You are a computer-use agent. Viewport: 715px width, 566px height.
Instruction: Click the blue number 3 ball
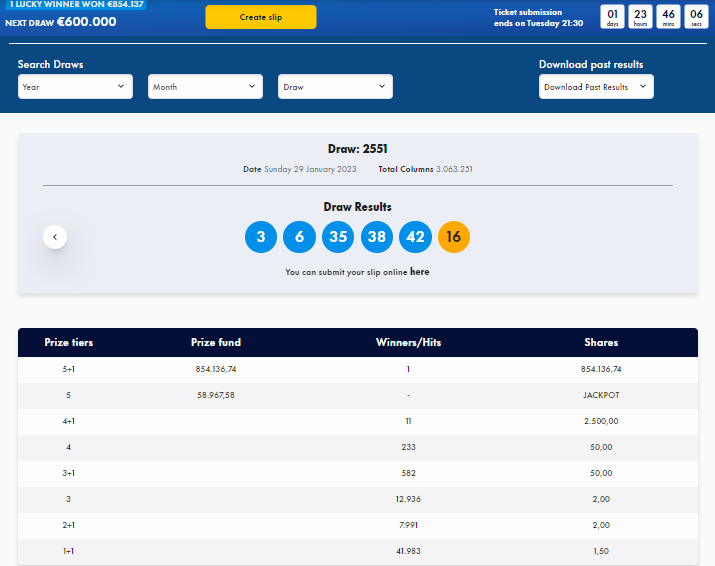click(261, 237)
